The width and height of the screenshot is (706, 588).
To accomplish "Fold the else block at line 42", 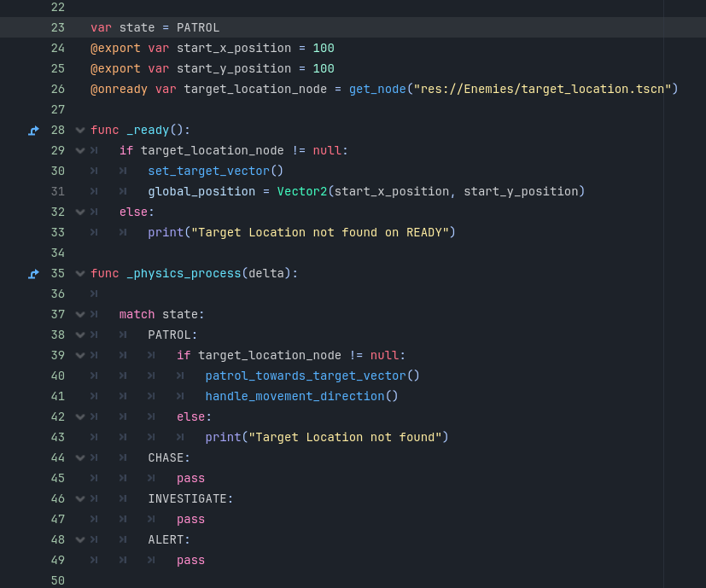I will pyautogui.click(x=80, y=417).
